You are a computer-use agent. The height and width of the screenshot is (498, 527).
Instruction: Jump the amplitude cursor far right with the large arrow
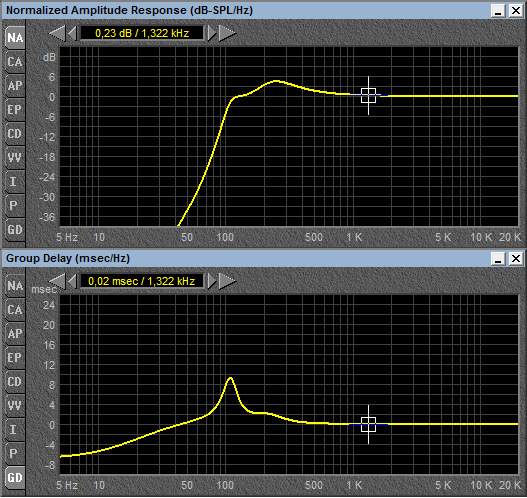click(228, 33)
